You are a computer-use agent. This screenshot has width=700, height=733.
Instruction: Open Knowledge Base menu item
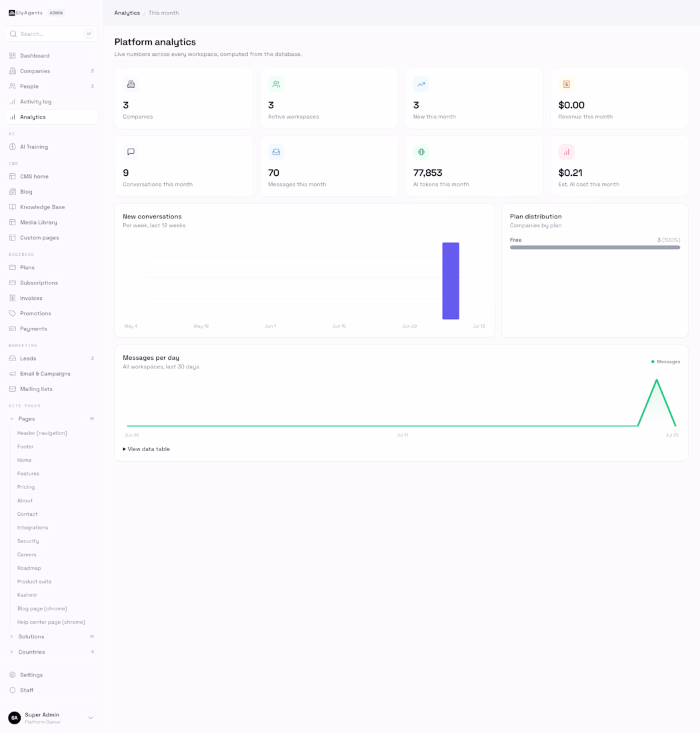point(51,207)
